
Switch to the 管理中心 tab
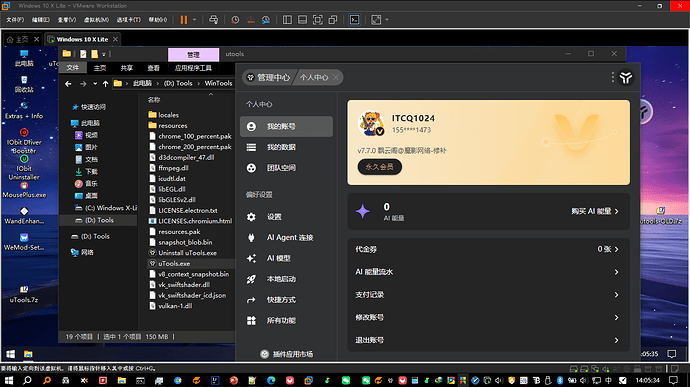click(269, 77)
